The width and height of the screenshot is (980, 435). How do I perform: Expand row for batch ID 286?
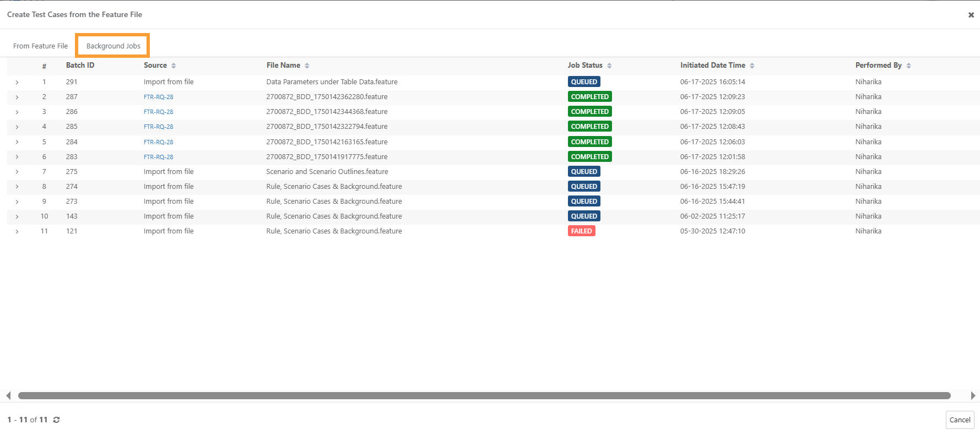[x=17, y=112]
